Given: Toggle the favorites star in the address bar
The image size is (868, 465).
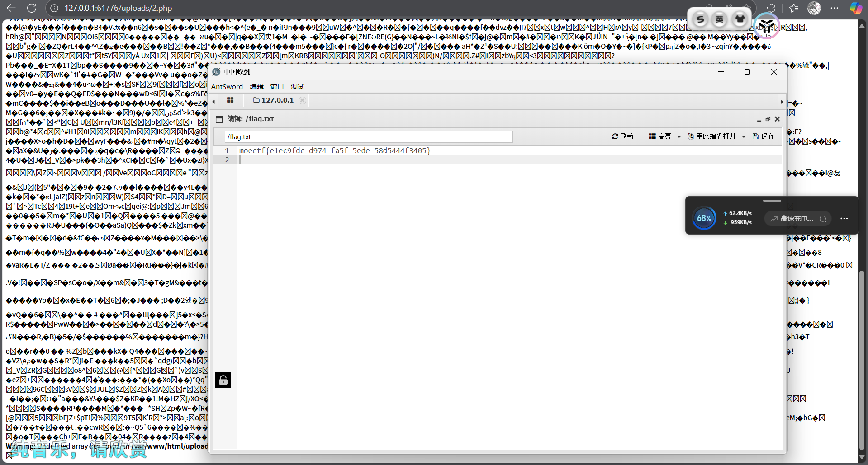Looking at the screenshot, I should [793, 8].
